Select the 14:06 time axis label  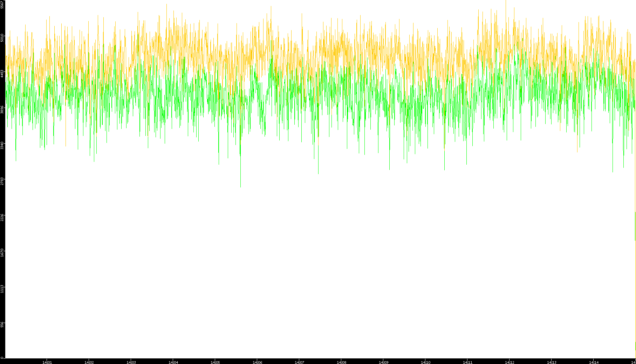point(257,362)
